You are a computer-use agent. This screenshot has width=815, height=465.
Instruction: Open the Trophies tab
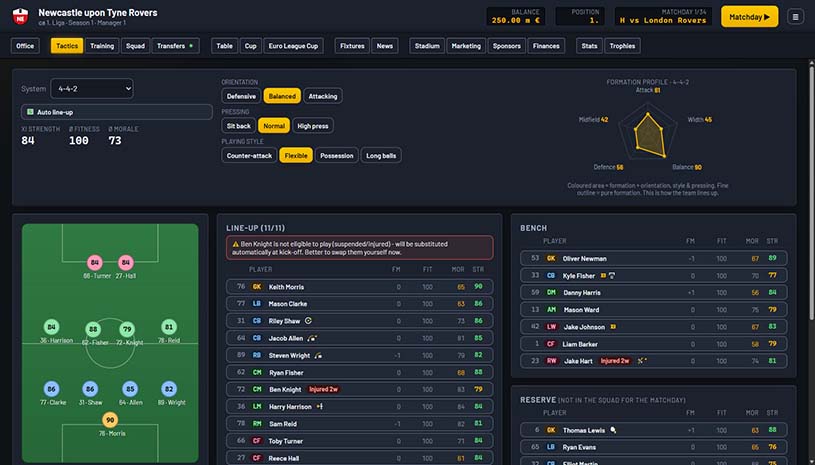coord(622,46)
